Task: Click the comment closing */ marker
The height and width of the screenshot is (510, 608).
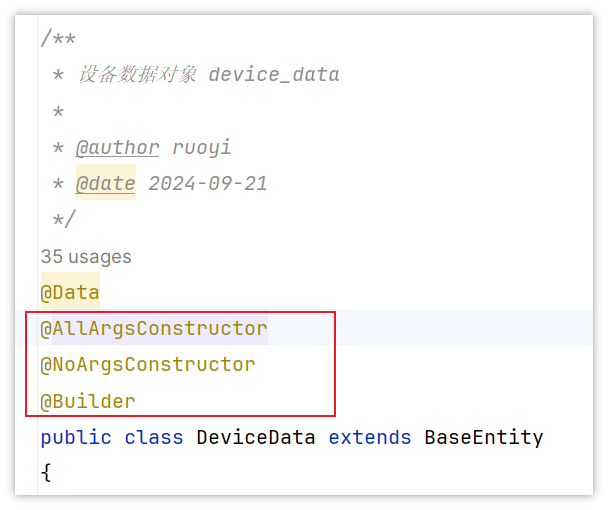Action: point(64,220)
